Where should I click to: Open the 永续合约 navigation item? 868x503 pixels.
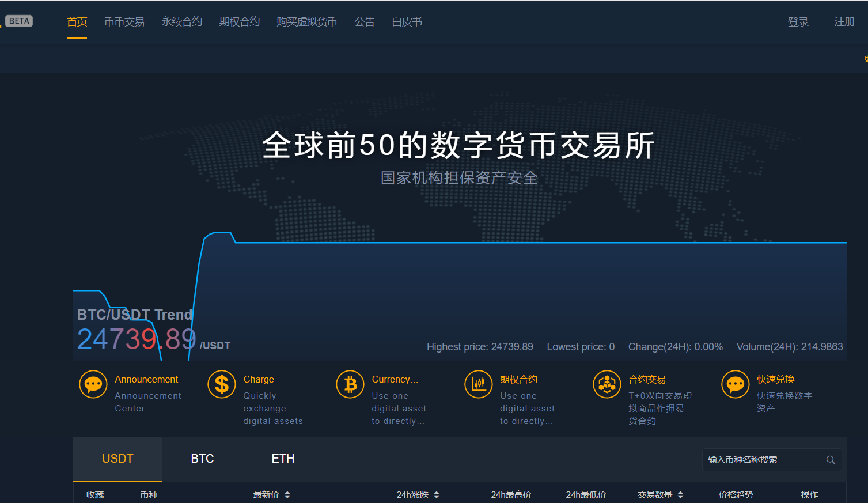click(x=182, y=22)
